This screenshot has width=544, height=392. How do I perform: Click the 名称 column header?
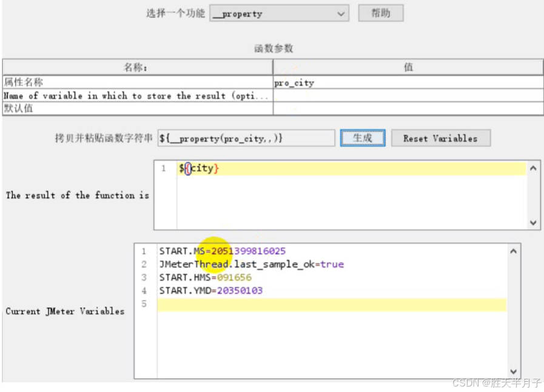[x=138, y=67]
